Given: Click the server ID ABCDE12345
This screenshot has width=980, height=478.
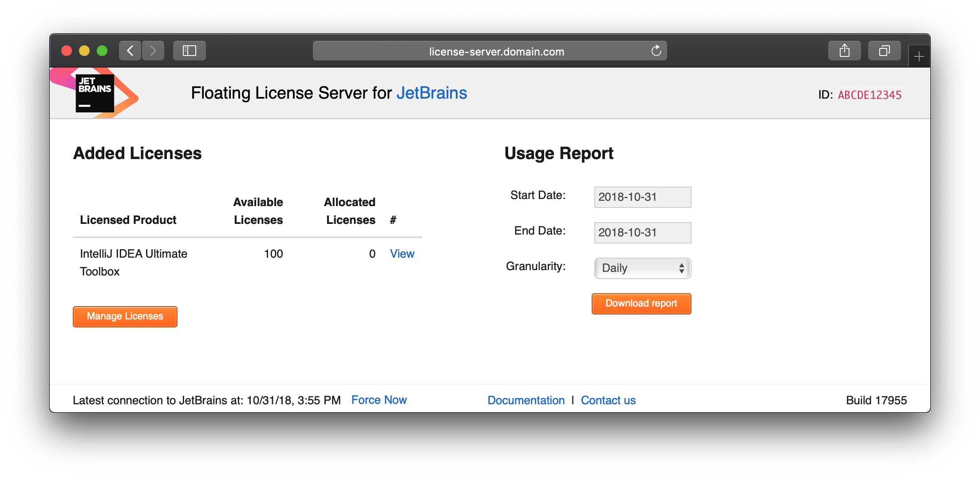Looking at the screenshot, I should click(x=869, y=94).
